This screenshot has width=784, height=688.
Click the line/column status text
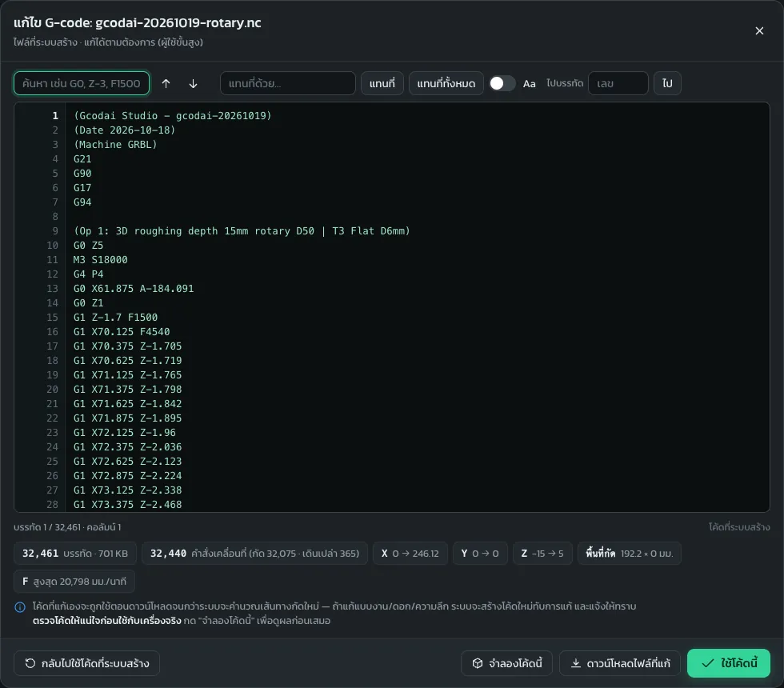pyautogui.click(x=67, y=527)
